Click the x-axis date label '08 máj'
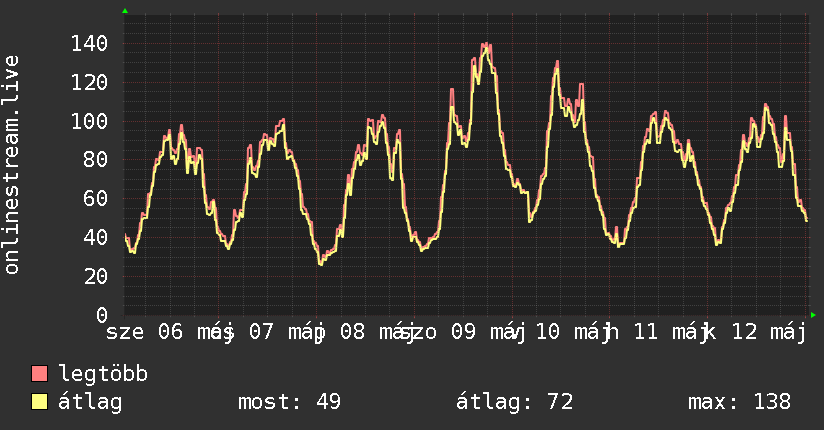 click(x=378, y=333)
